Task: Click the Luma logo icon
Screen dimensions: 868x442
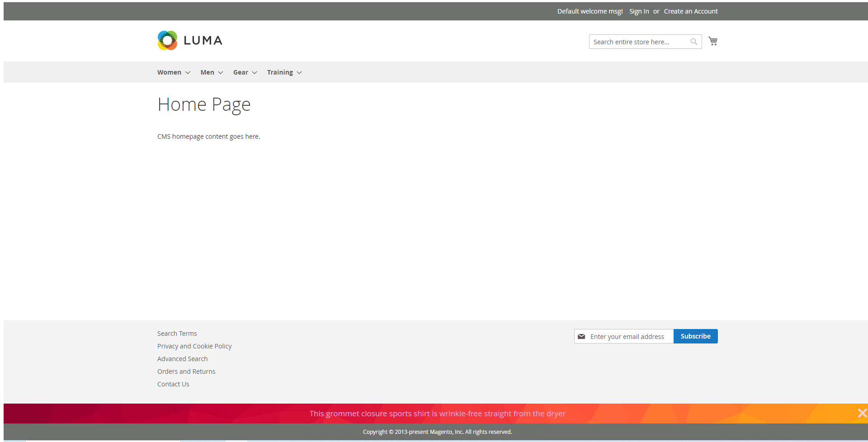Action: [x=167, y=41]
